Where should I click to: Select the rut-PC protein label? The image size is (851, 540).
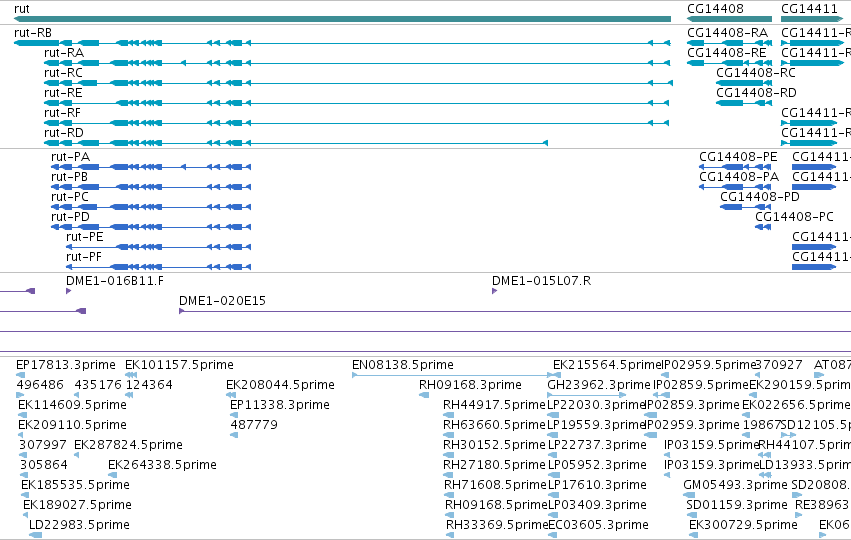pyautogui.click(x=70, y=197)
